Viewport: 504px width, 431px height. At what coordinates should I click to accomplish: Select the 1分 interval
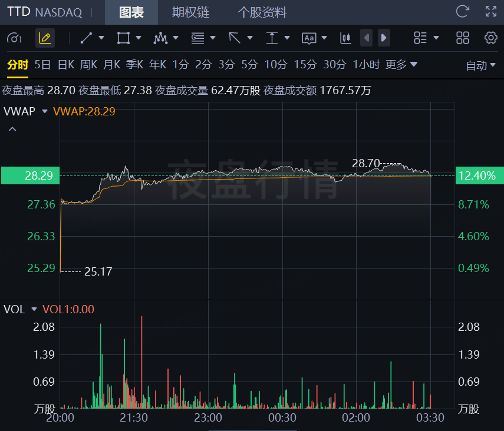coord(180,65)
